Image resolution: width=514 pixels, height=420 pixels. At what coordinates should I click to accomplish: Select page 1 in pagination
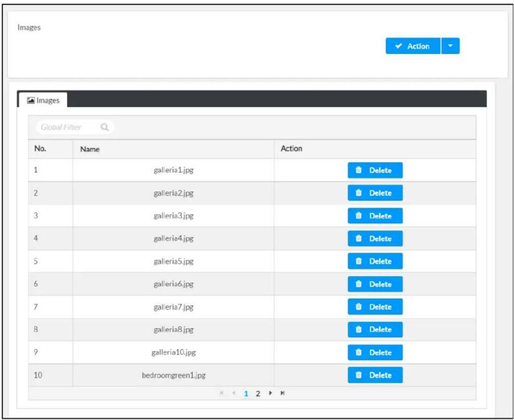tap(246, 394)
